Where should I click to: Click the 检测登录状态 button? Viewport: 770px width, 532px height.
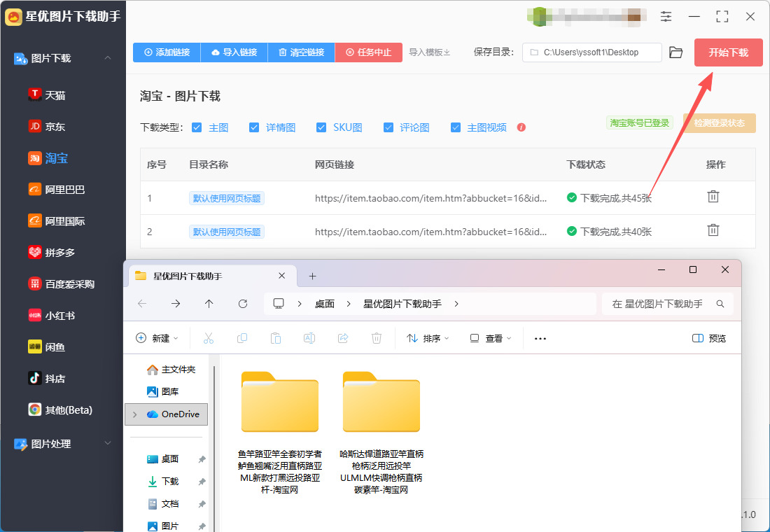[x=720, y=122]
